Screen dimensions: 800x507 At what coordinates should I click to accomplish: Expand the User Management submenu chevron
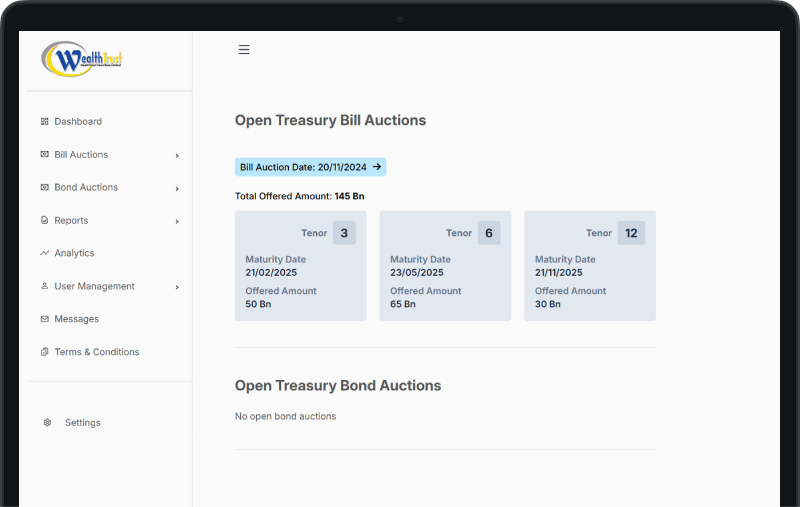point(177,287)
